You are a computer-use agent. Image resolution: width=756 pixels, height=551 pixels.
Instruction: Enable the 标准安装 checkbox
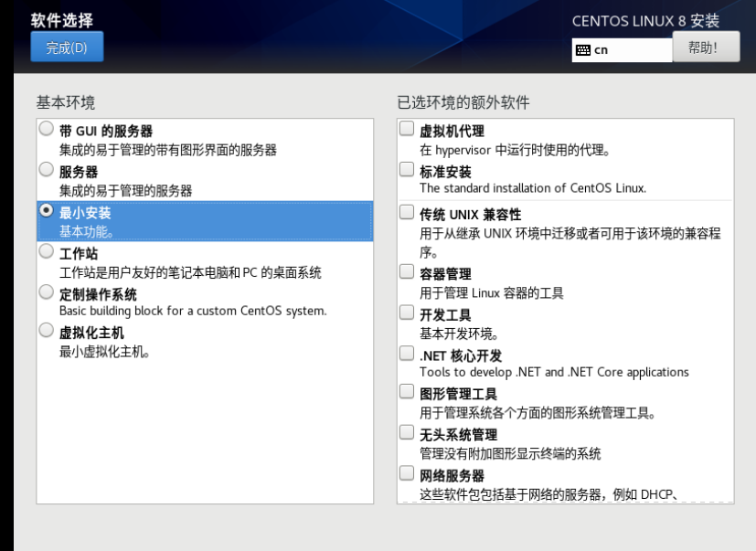pos(407,169)
